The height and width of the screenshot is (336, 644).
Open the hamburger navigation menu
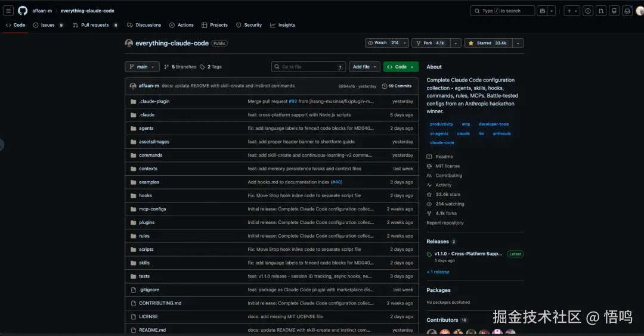coord(8,11)
